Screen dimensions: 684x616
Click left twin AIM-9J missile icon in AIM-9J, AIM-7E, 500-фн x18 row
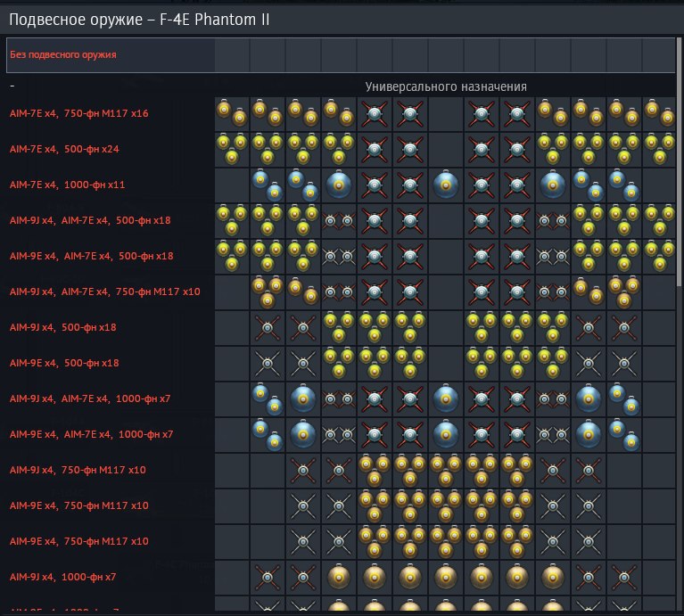(339, 221)
